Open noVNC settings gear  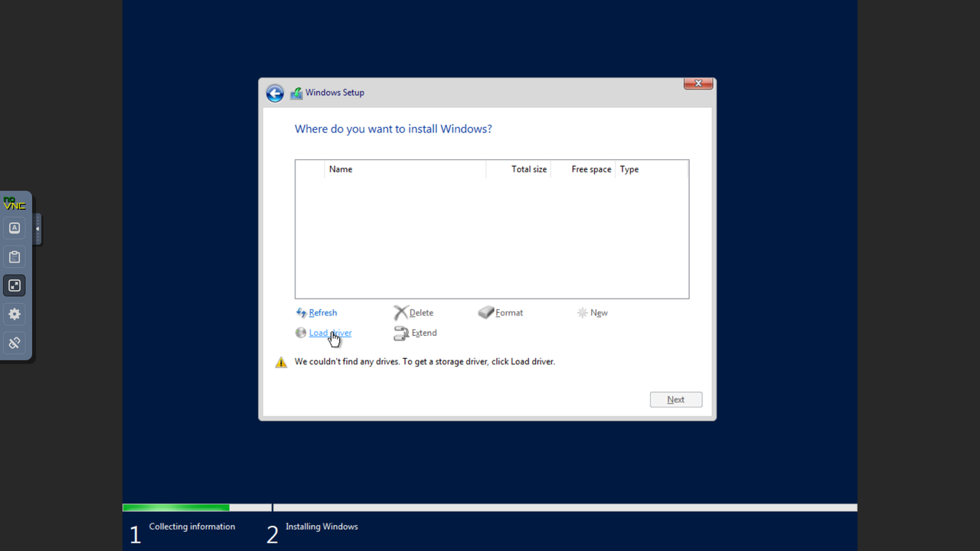click(15, 315)
